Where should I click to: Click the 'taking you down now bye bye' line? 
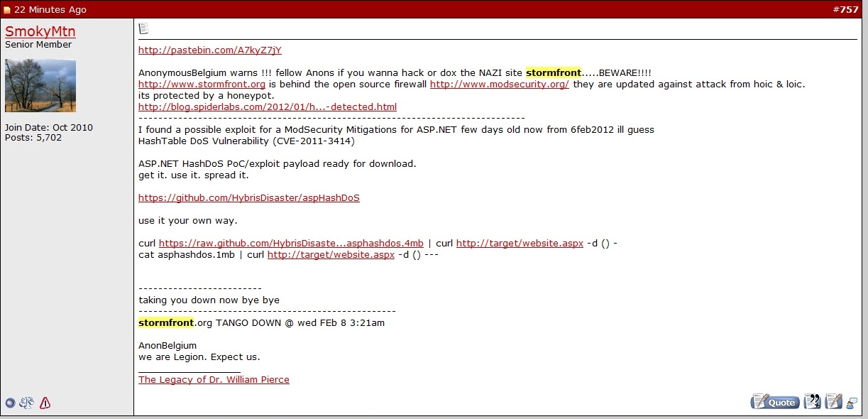pyautogui.click(x=209, y=300)
